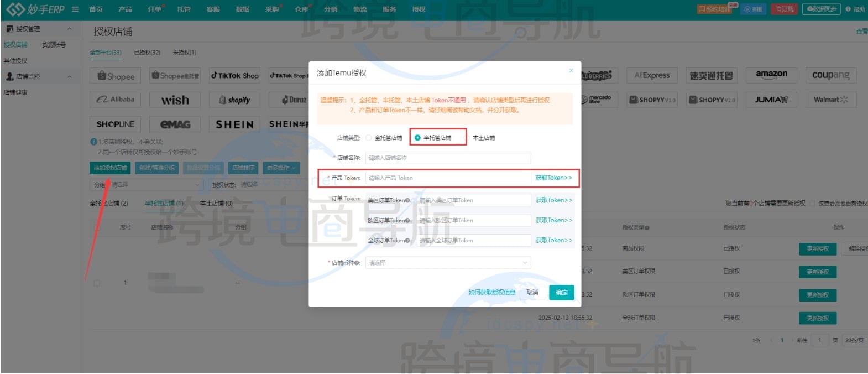Expand the 更多操作 dropdown button

[x=282, y=168]
